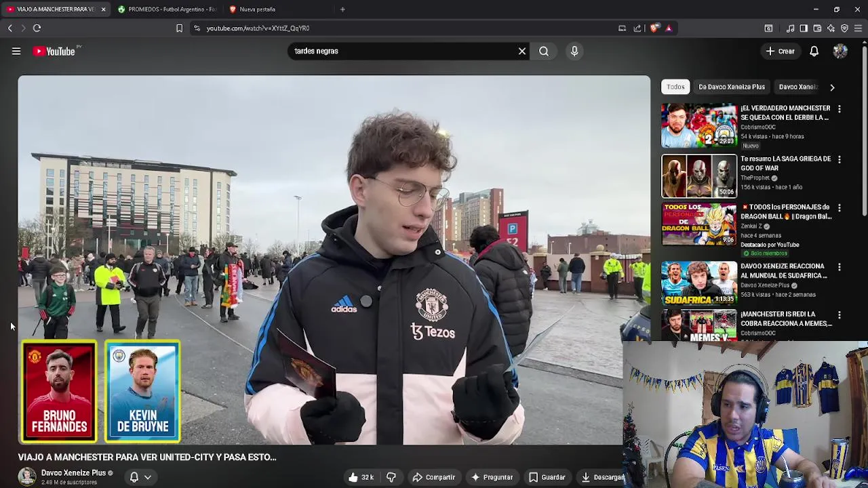
Task: Open Davoo Xeneize Plus channel avatar
Action: (27, 476)
